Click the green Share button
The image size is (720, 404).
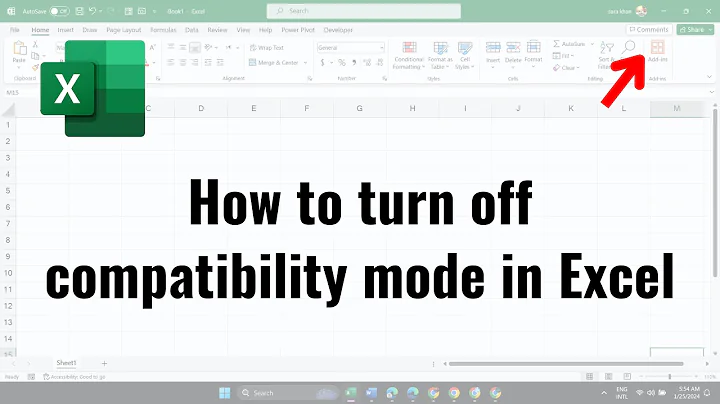[x=695, y=29]
